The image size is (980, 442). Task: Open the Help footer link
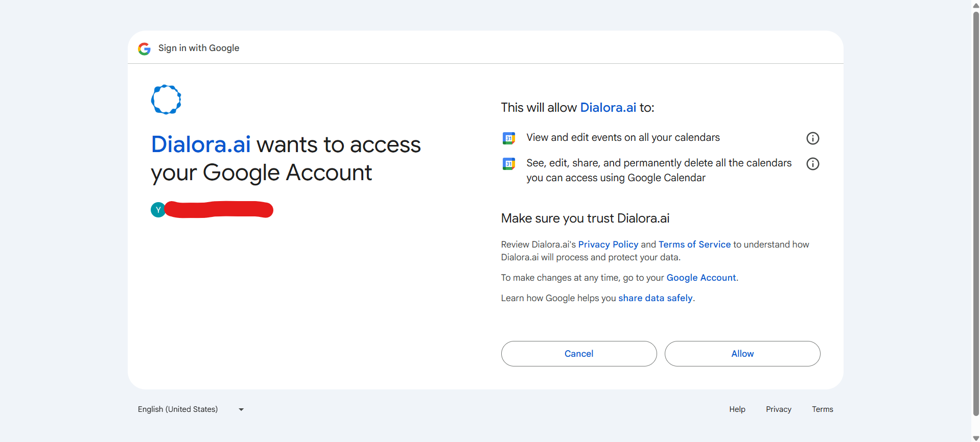pos(737,409)
